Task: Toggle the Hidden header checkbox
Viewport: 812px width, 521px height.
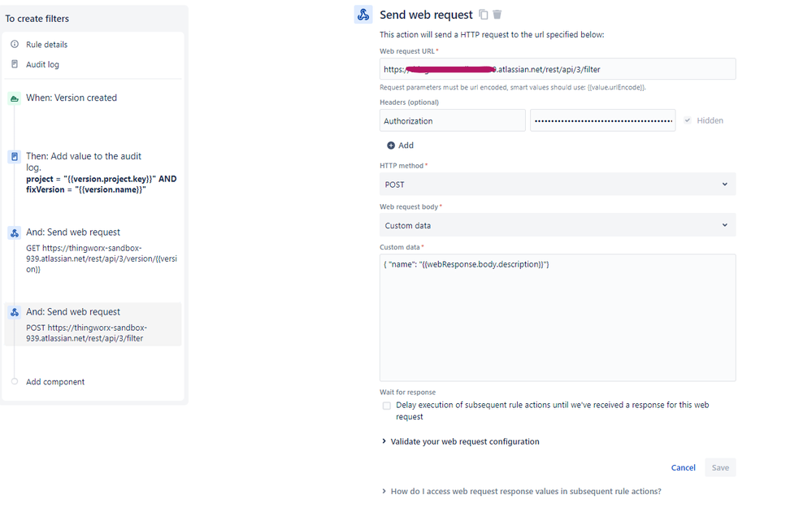Action: click(688, 120)
